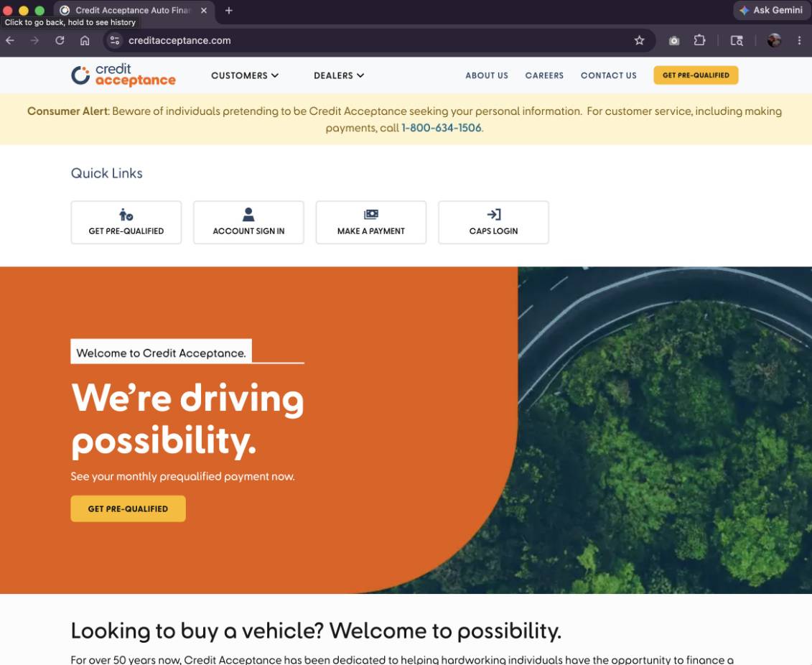Open the user profile avatar
Viewport: 812px width, 665px height.
tap(774, 40)
